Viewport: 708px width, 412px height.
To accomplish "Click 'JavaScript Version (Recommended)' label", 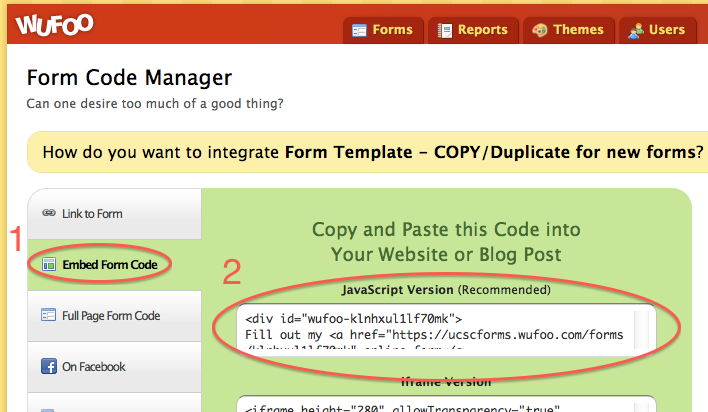I will point(446,290).
